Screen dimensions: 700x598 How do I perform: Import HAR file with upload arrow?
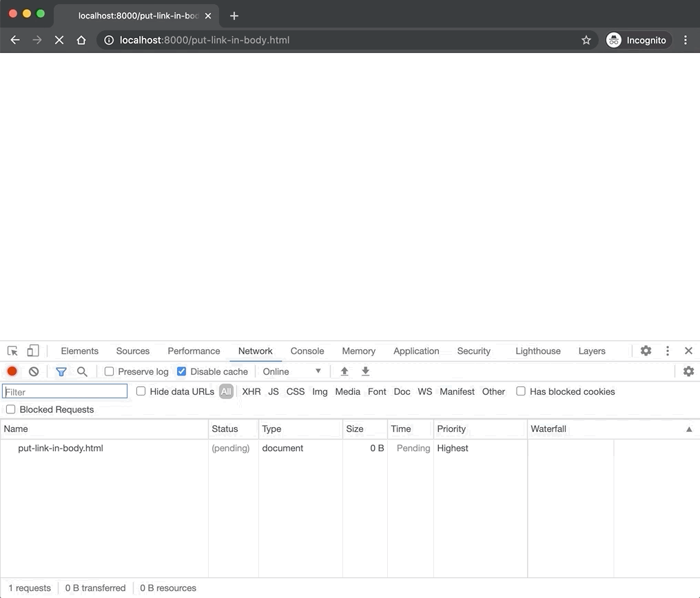344,371
